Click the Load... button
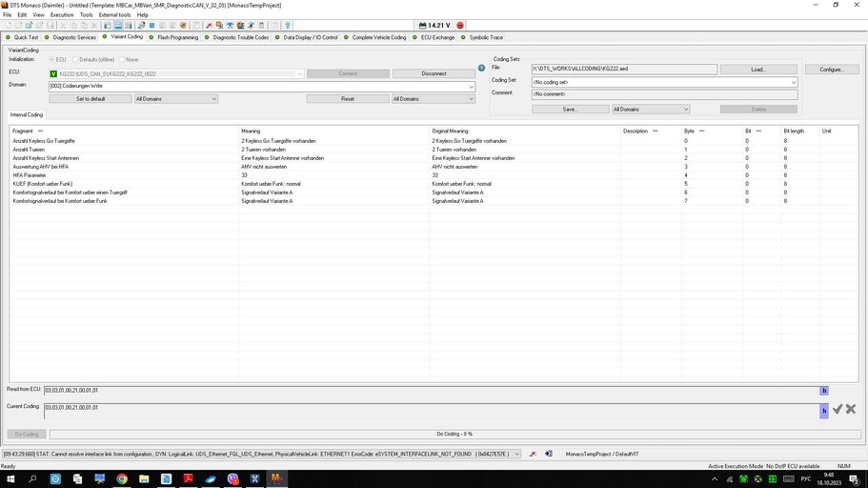This screenshot has height=488, width=868. click(x=758, y=70)
